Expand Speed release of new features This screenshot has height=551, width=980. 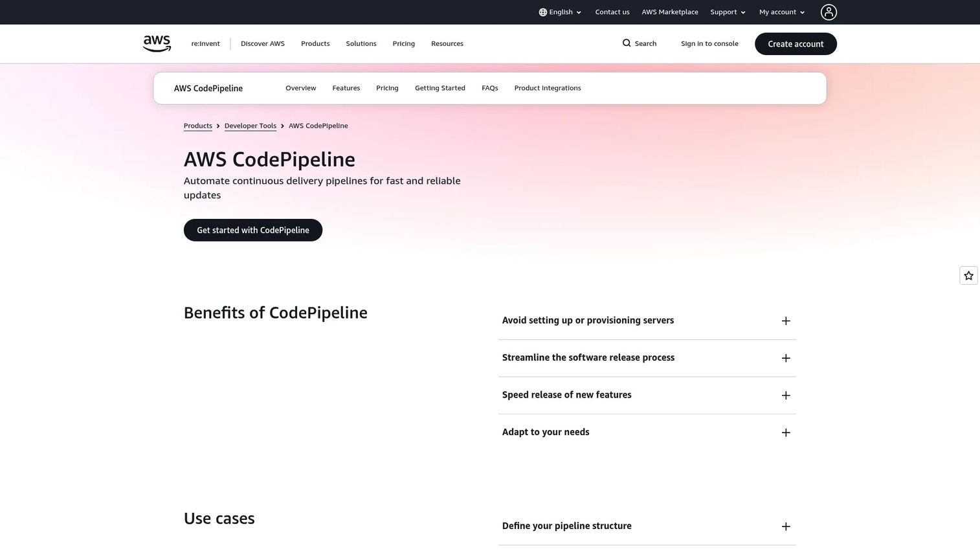coord(647,396)
